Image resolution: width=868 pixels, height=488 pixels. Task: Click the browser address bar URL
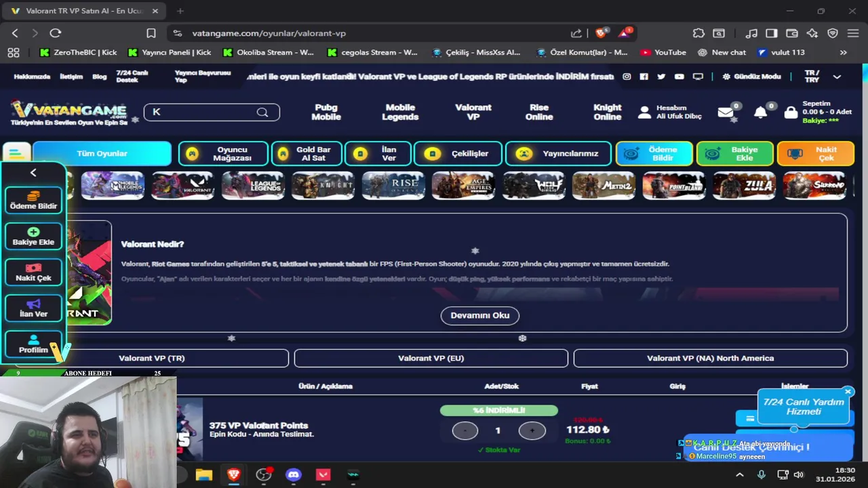(x=269, y=33)
